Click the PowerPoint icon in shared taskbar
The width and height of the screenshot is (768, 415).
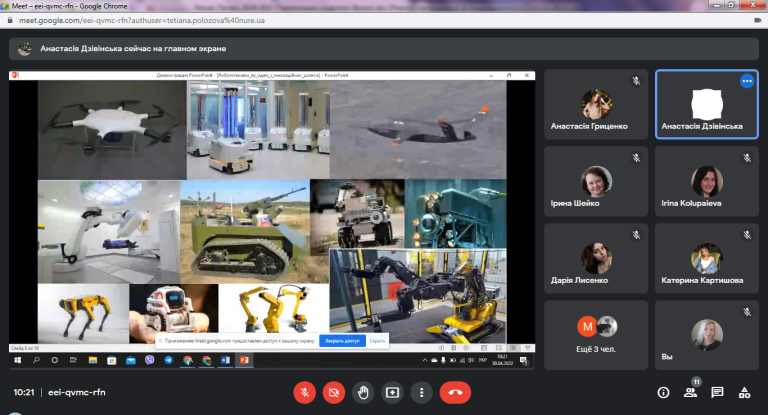click(244, 360)
